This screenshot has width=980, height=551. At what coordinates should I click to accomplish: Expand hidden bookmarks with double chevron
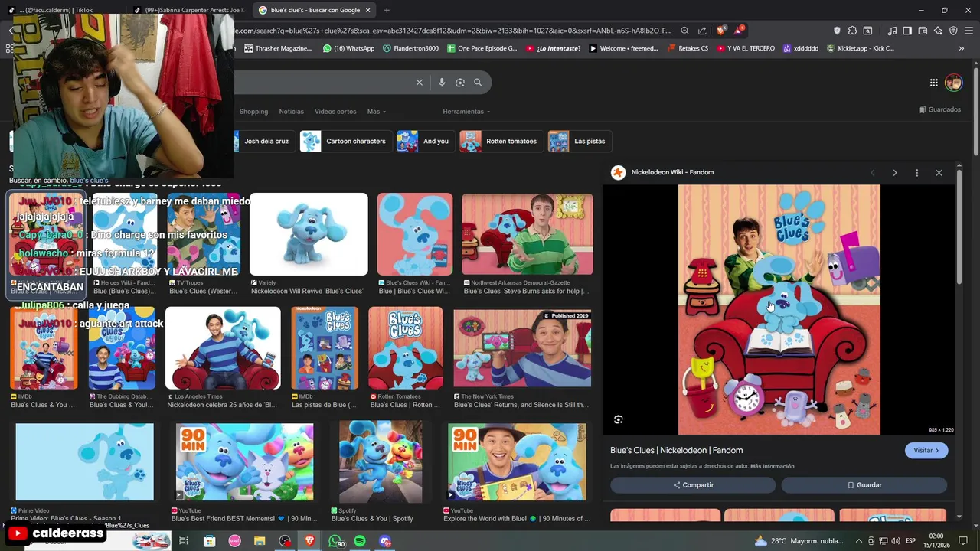tap(962, 48)
